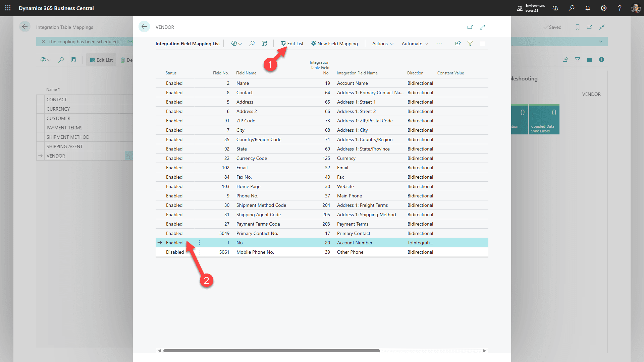This screenshot has width=644, height=362.
Task: Open the info FactBox pane icon
Action: coord(602,60)
